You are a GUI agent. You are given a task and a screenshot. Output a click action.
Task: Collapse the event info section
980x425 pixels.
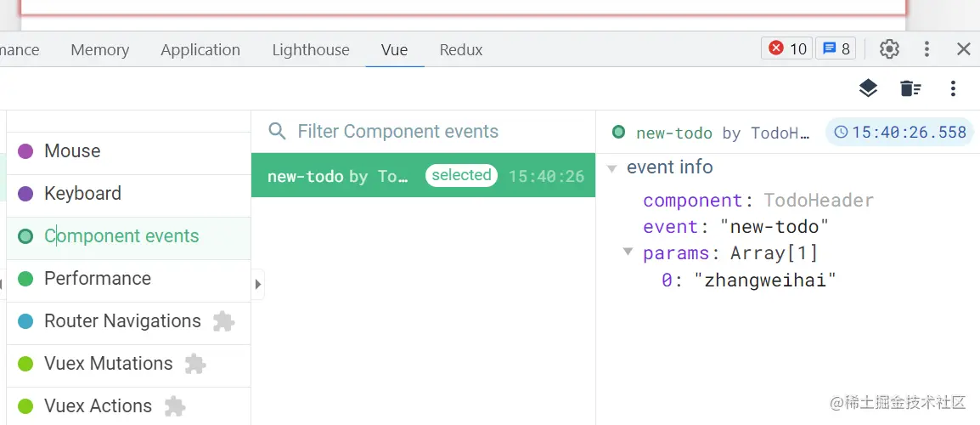tap(611, 168)
